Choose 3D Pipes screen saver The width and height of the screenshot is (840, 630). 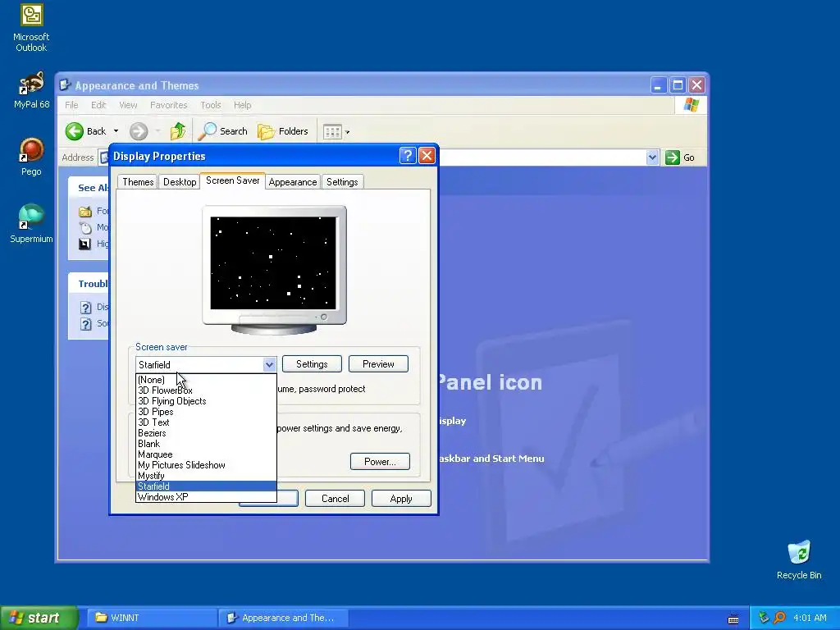[206, 412]
